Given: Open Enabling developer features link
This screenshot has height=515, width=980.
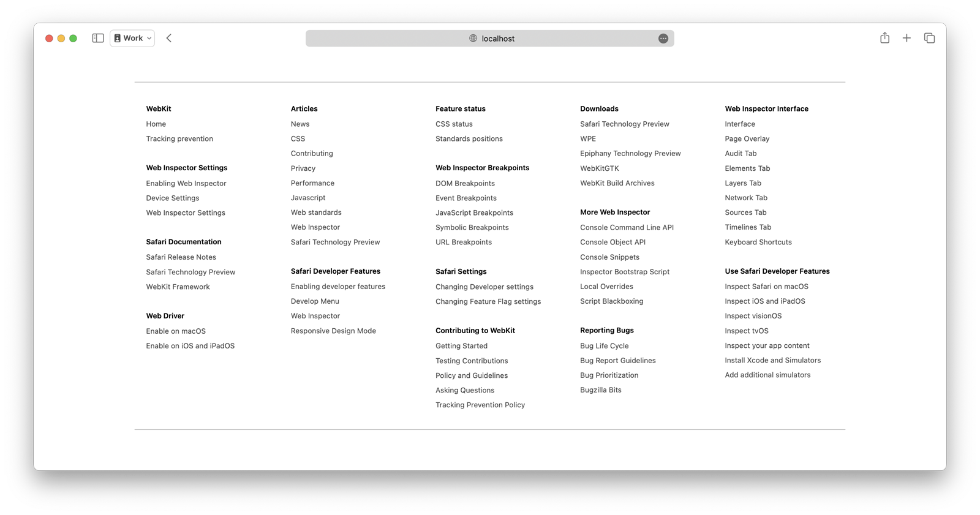Looking at the screenshot, I should pos(338,287).
